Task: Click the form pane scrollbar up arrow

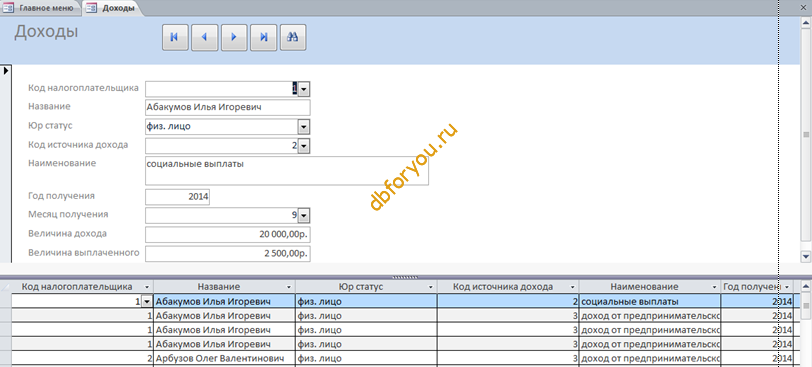Action: pyautogui.click(x=805, y=22)
